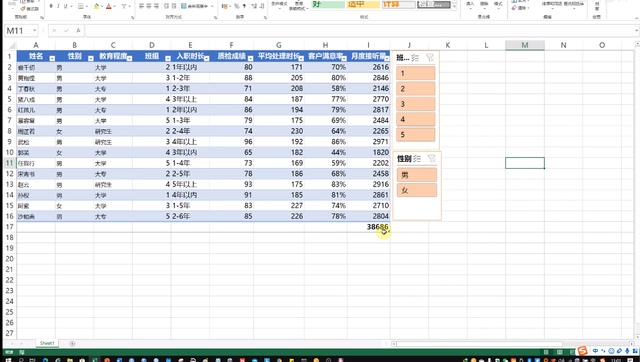Select slicer item 3 in 班组 slicer
640x362 pixels.
point(416,104)
